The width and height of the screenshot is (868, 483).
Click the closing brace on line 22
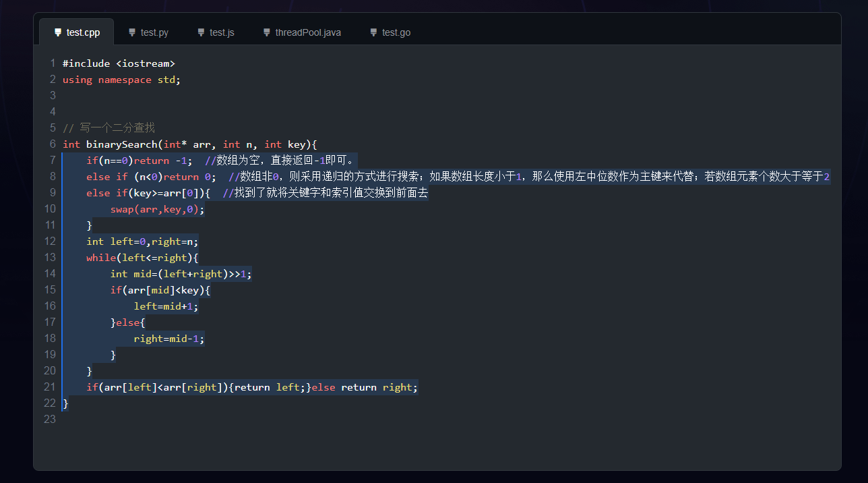pyautogui.click(x=65, y=403)
